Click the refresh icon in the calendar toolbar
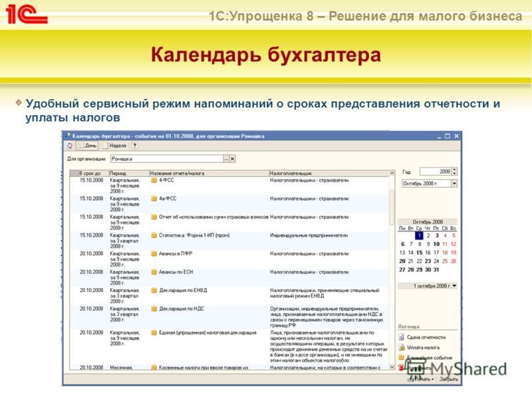The image size is (532, 399). [70, 146]
